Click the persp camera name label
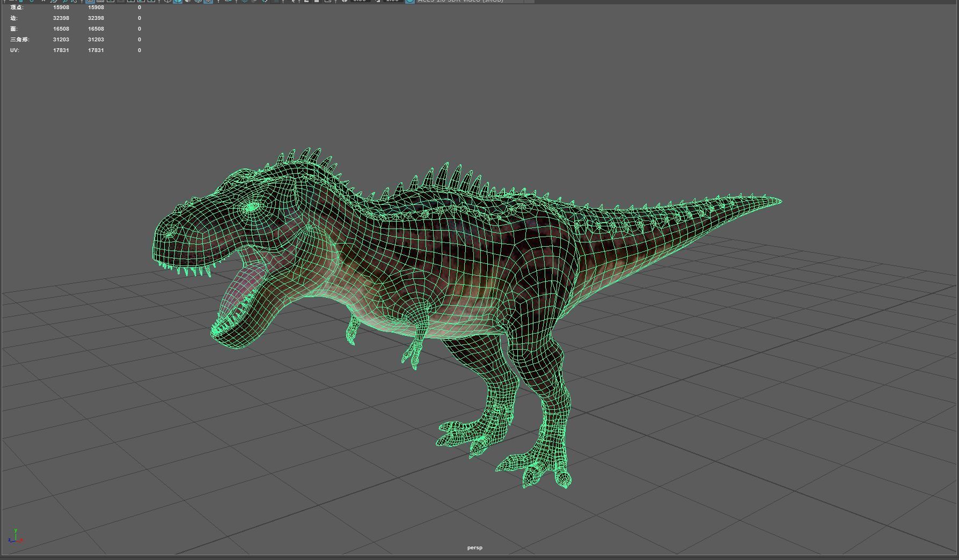The width and height of the screenshot is (959, 560). pos(474,548)
